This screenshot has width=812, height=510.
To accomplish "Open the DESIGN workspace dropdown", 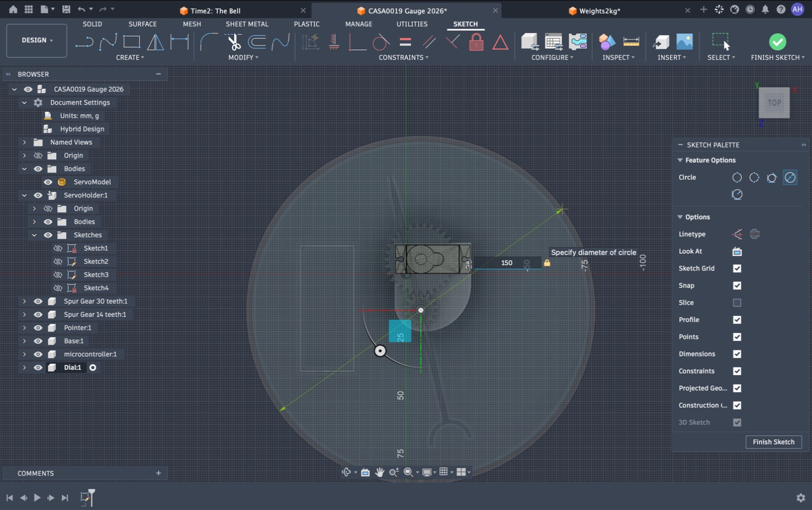I will point(37,40).
